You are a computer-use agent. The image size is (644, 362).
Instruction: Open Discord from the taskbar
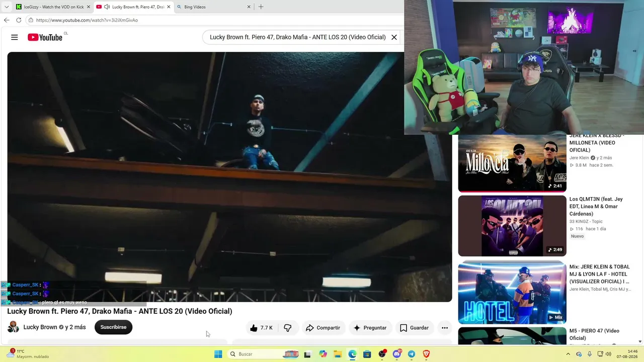[397, 354]
